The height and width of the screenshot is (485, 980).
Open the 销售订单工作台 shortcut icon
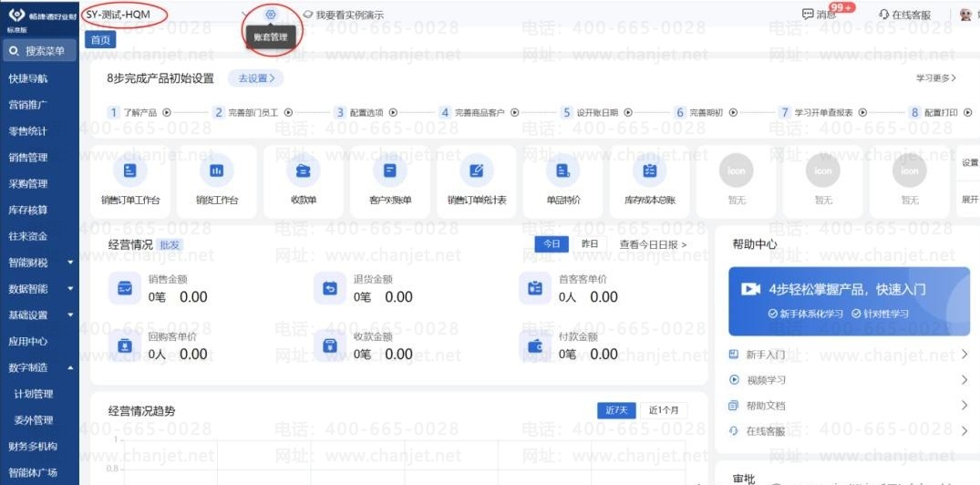[x=130, y=170]
